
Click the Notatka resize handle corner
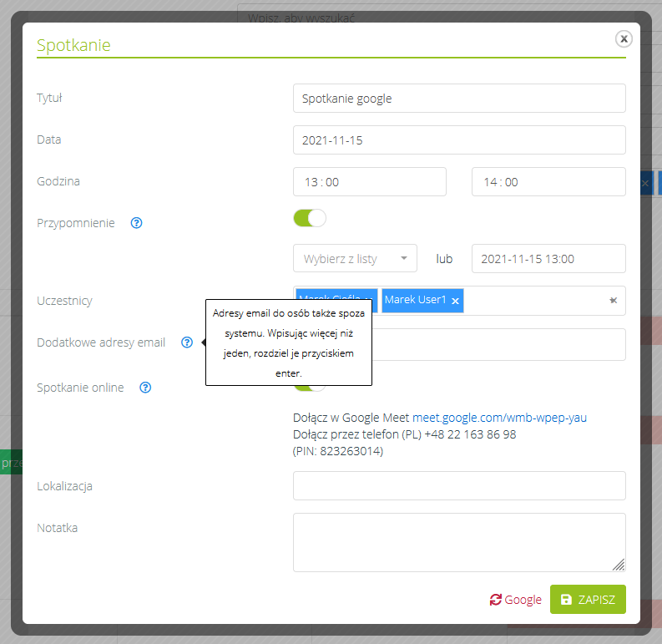(x=619, y=565)
